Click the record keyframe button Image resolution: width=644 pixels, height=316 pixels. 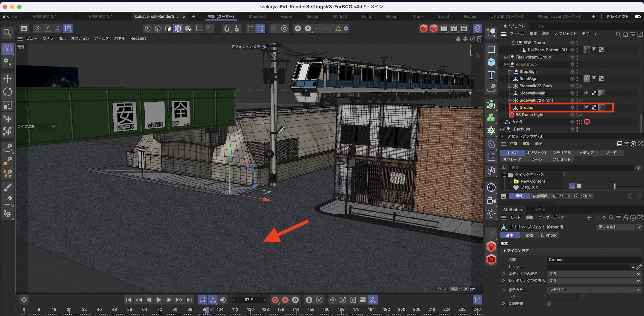tap(275, 300)
